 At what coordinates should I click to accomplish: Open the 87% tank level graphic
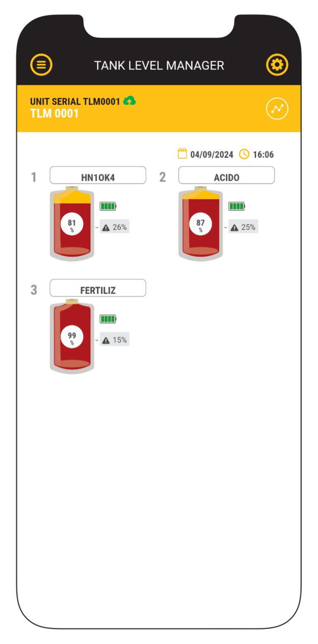coord(201,224)
